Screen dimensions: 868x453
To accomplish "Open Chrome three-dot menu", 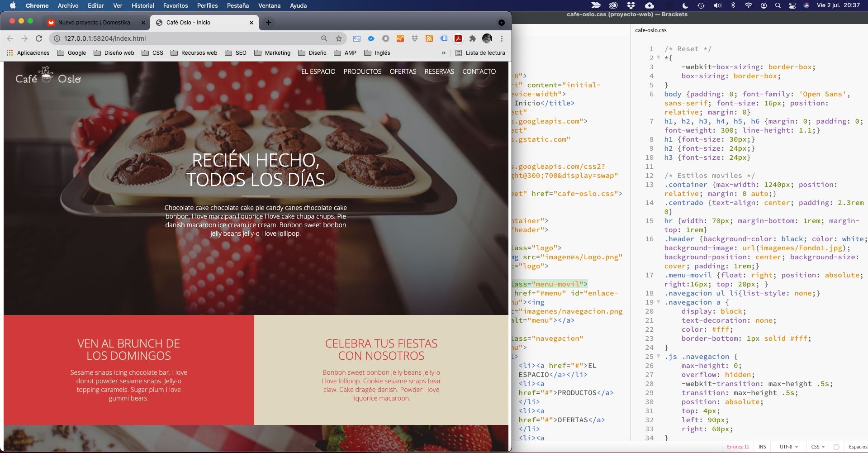I will pyautogui.click(x=502, y=38).
